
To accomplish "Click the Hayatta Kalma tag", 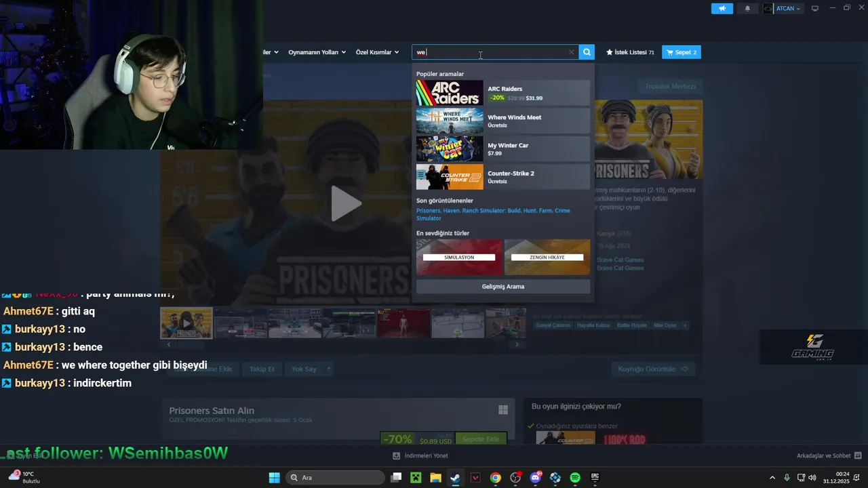I will pos(593,325).
